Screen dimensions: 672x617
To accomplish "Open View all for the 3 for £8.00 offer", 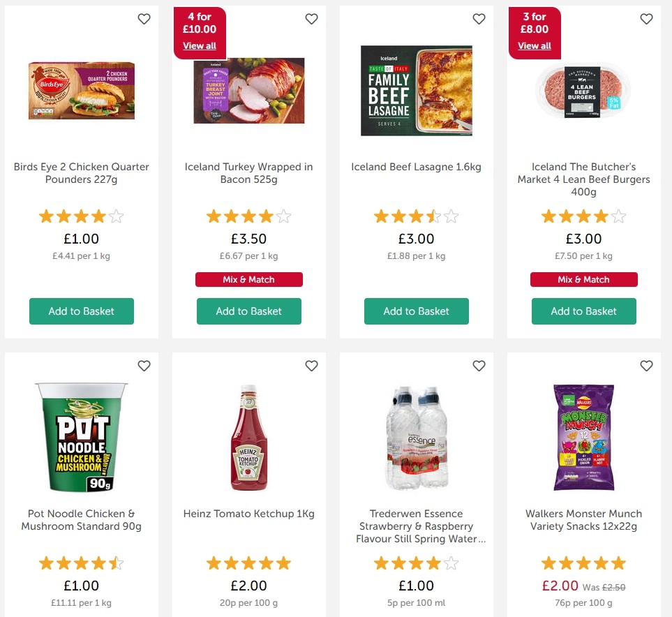I will [534, 45].
